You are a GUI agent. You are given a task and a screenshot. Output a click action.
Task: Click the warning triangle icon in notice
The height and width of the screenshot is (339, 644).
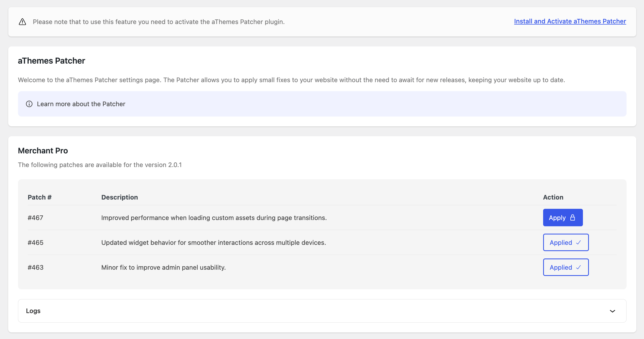pyautogui.click(x=22, y=22)
